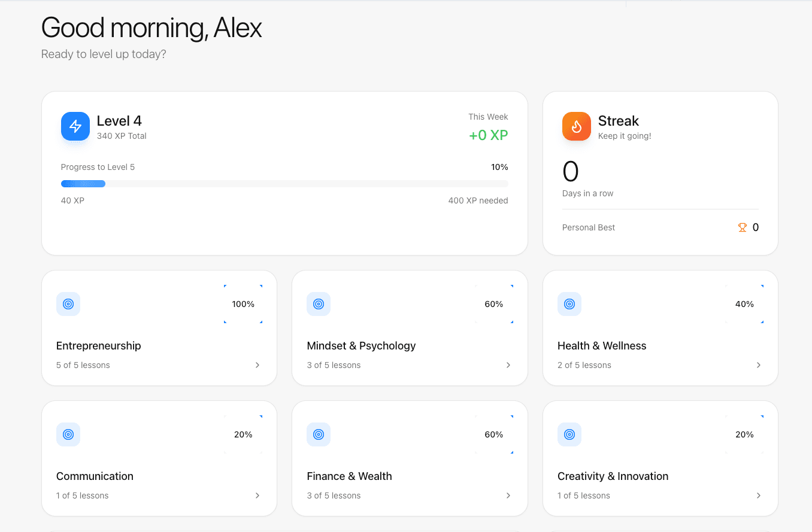The image size is (812, 532).
Task: Click the trophy icon beside Personal Best
Action: tap(743, 227)
